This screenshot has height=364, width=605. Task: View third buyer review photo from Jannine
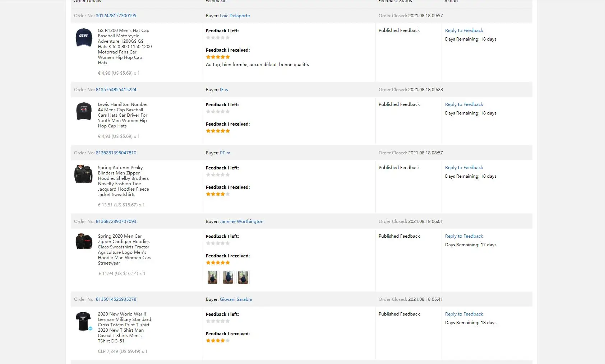tap(243, 277)
